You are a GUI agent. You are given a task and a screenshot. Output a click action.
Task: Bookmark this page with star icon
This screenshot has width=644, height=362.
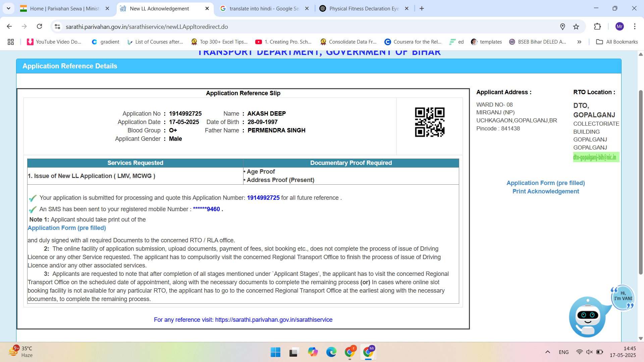(x=576, y=26)
